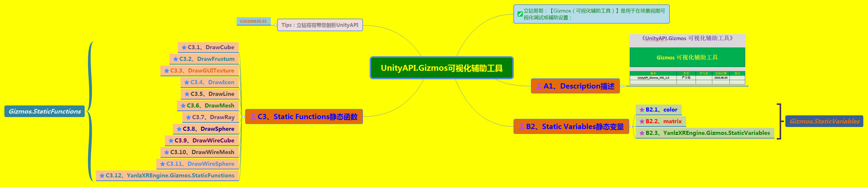Click the 2020.06.30 date cell
The width and height of the screenshot is (868, 187).
pos(721,78)
